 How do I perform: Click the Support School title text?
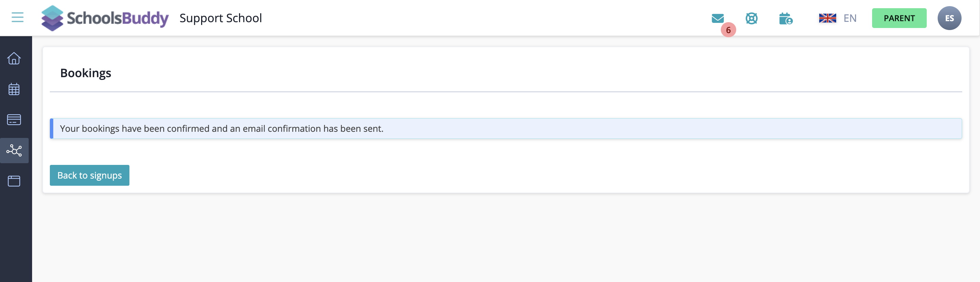221,18
